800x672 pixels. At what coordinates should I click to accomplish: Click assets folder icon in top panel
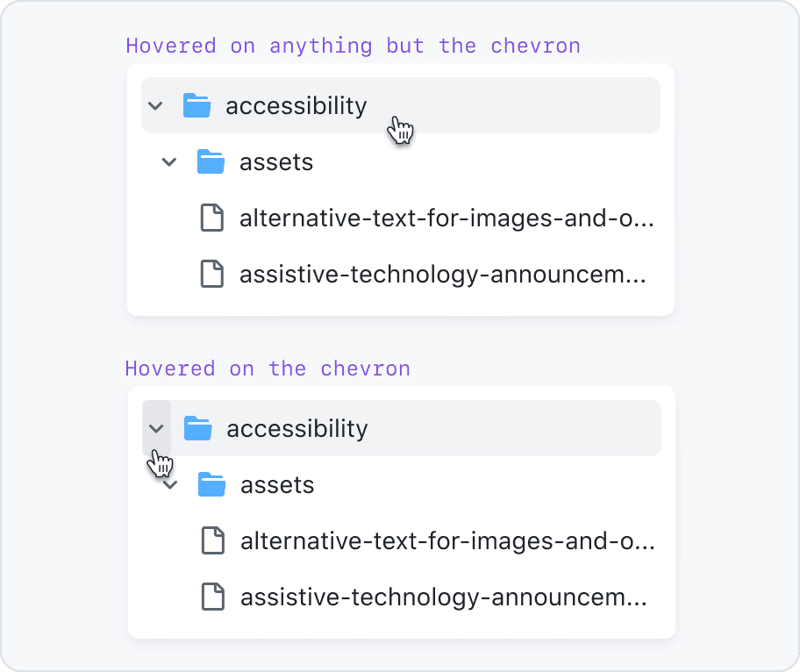point(211,161)
